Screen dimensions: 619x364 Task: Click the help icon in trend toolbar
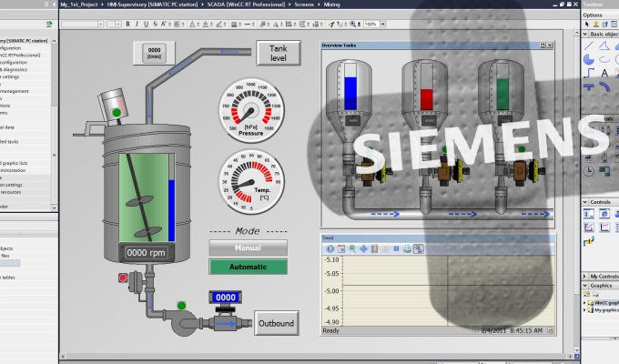pos(330,248)
